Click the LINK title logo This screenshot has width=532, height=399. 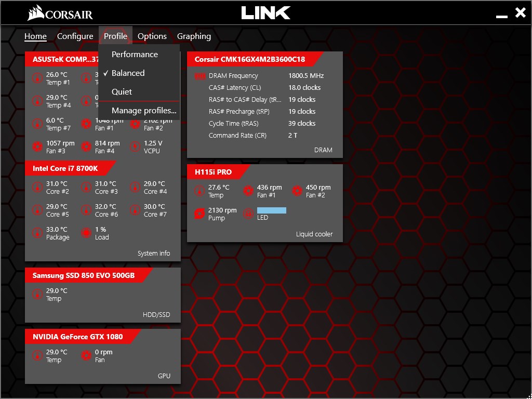coord(265,13)
